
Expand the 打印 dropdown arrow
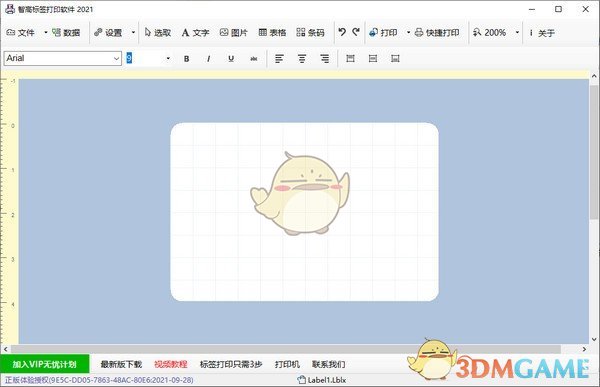(408, 33)
